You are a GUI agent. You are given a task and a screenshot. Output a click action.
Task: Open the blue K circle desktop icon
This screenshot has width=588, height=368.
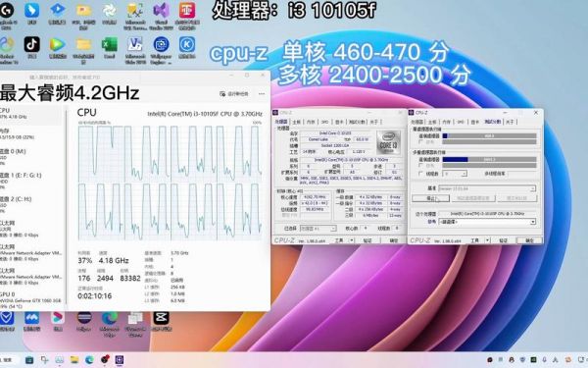tap(187, 44)
